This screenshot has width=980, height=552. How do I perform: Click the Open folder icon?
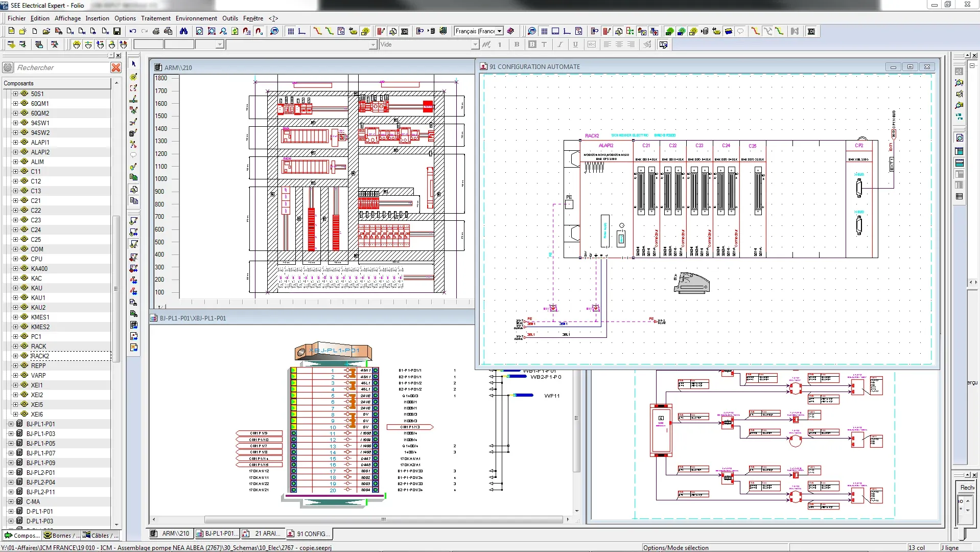[46, 31]
